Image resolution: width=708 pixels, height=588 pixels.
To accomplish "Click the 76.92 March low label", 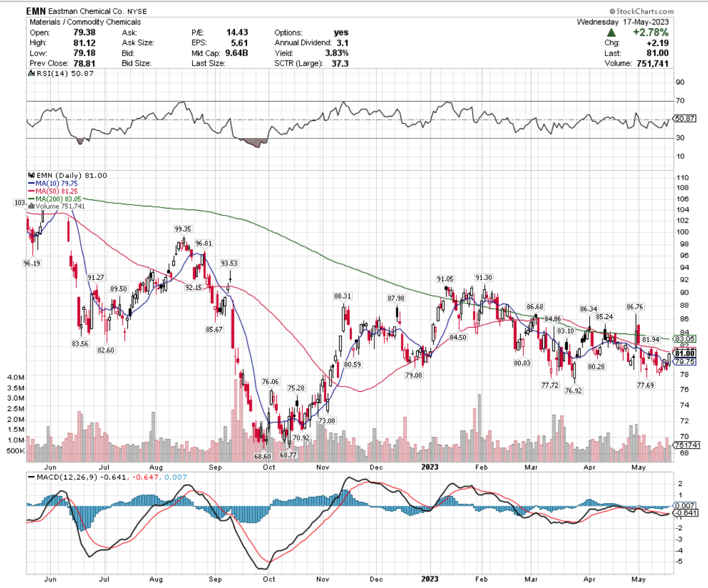I will tap(573, 391).
